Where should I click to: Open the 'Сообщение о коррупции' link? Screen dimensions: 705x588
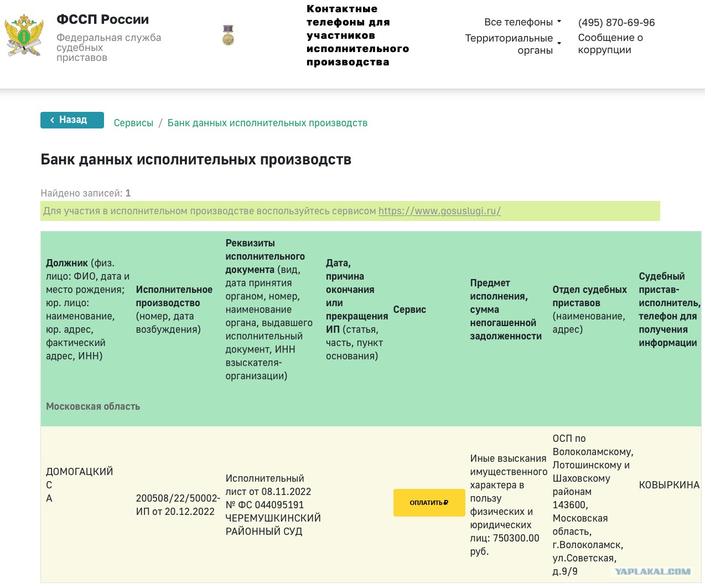(610, 44)
